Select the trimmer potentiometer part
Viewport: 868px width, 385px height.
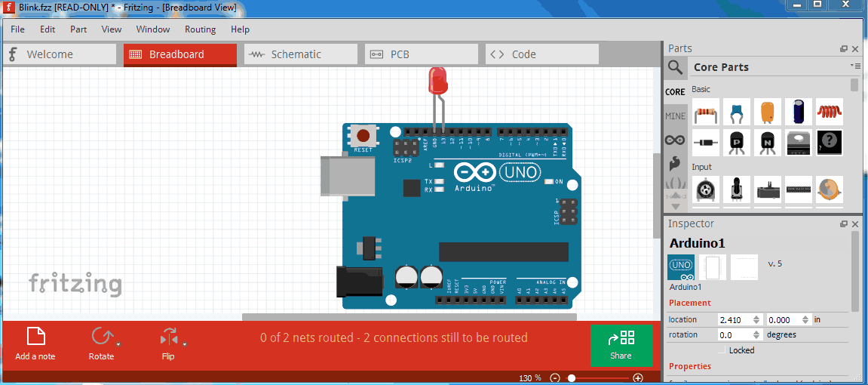[706, 189]
